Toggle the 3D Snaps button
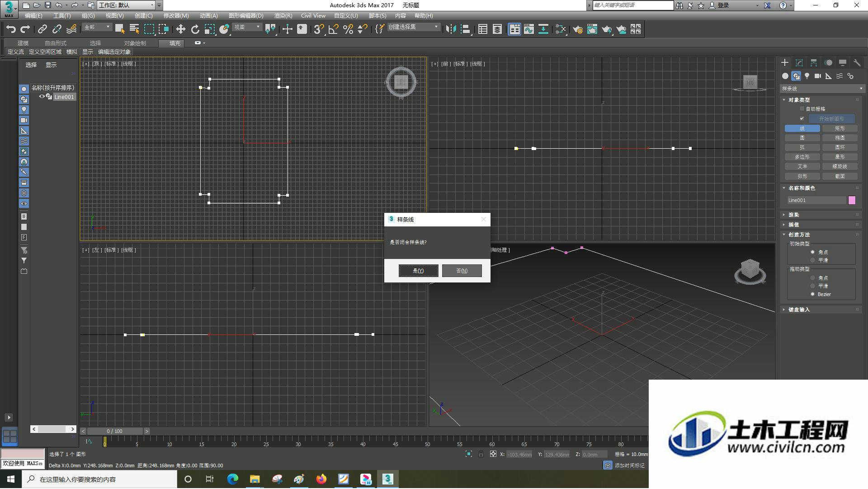 coord(319,29)
